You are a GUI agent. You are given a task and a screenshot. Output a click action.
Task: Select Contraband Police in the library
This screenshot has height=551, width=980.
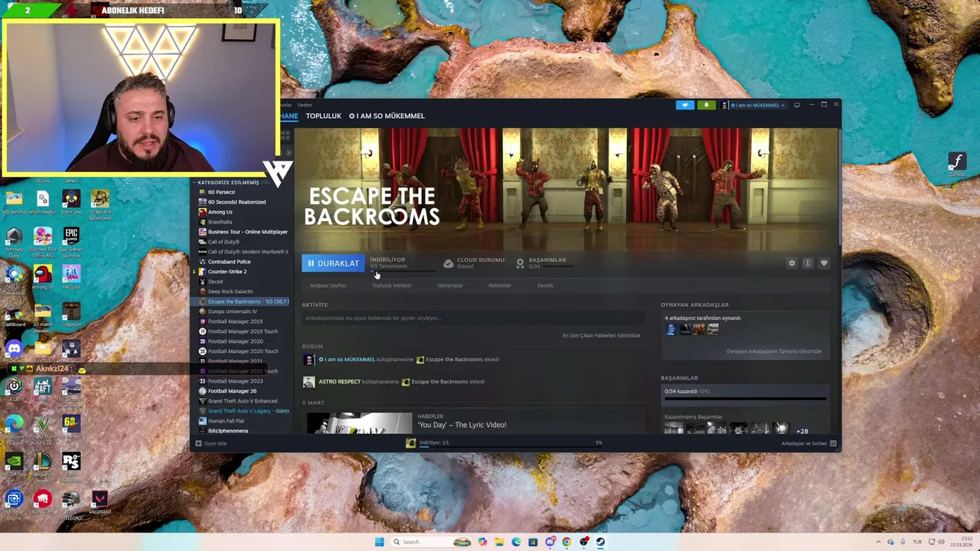pos(229,262)
